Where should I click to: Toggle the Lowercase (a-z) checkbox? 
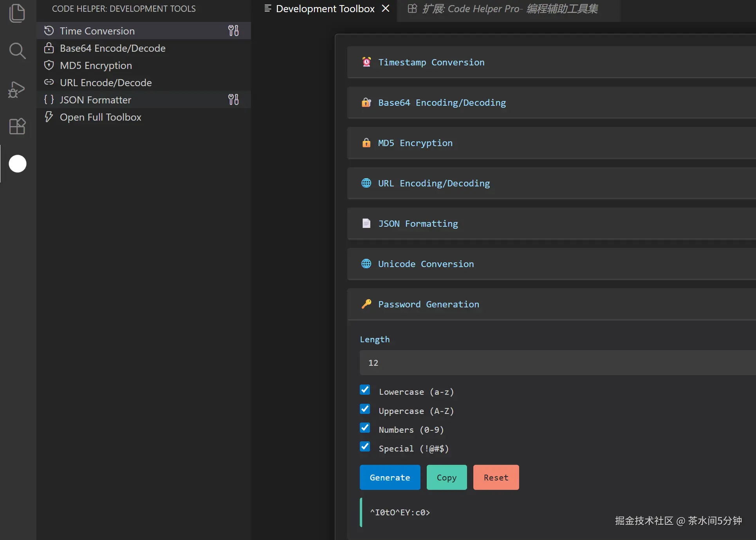point(365,390)
